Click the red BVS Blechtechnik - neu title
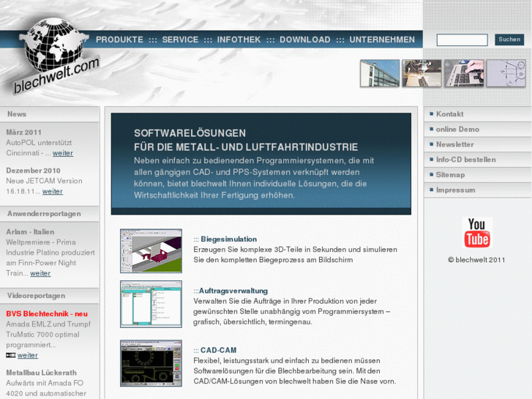 pos(47,314)
